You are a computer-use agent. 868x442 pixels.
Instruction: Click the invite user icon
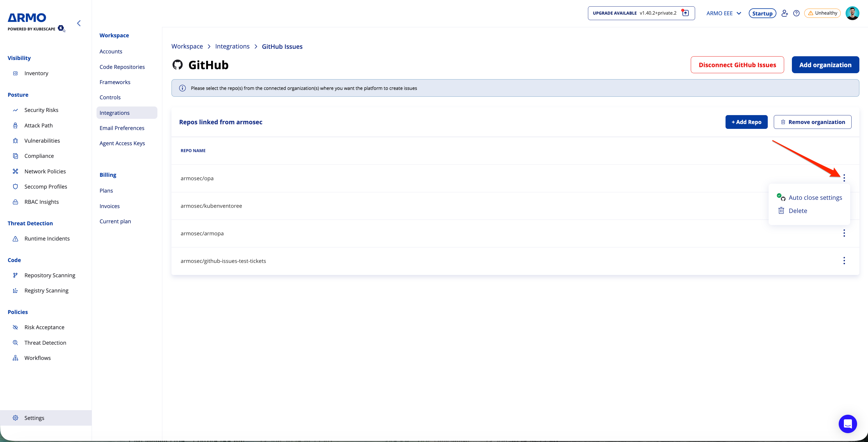click(784, 13)
